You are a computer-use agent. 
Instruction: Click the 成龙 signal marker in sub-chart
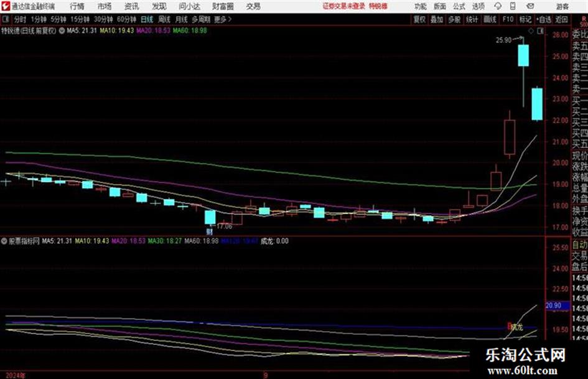[515, 327]
